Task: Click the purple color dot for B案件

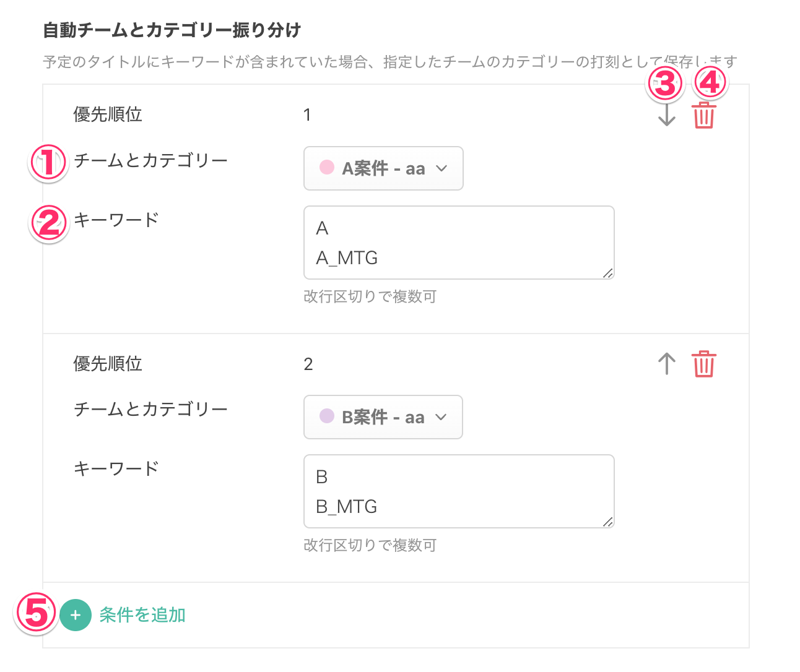Action: coord(326,416)
